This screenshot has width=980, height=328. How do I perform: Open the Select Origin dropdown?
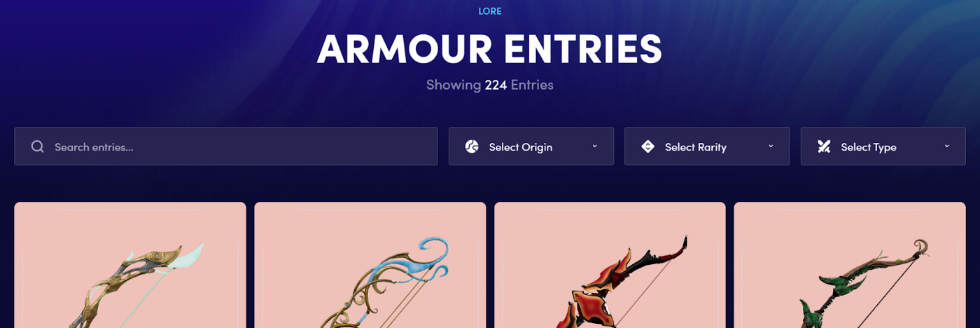coord(531,146)
